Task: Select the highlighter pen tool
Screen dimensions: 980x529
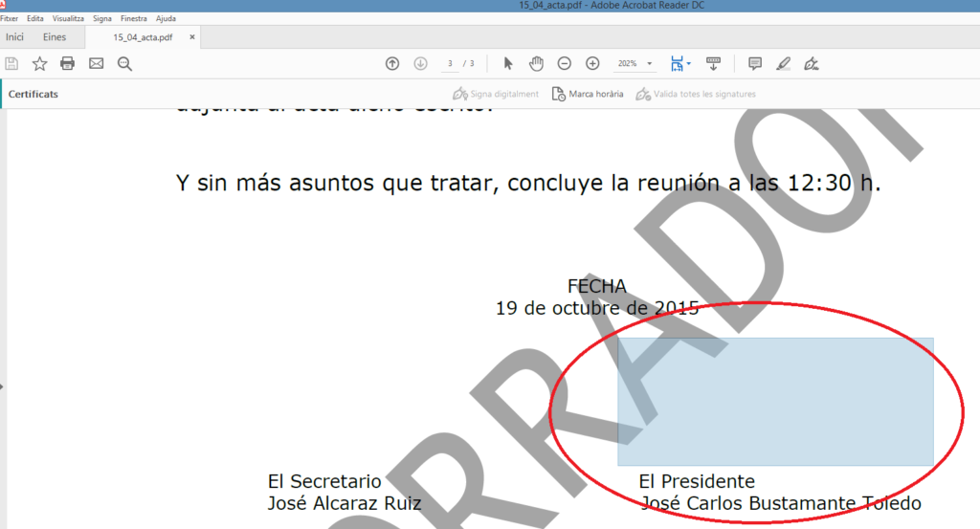Action: (783, 64)
